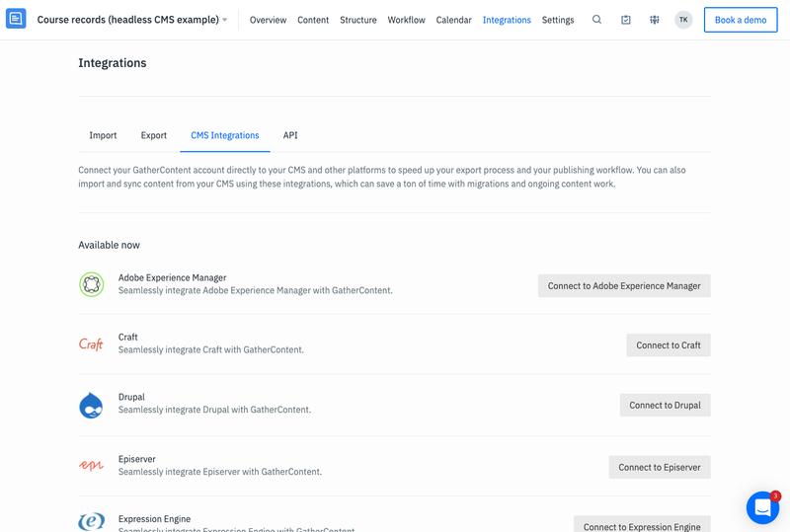Click the Book a demo button
Image resolution: width=790 pixels, height=532 pixels.
tap(740, 20)
